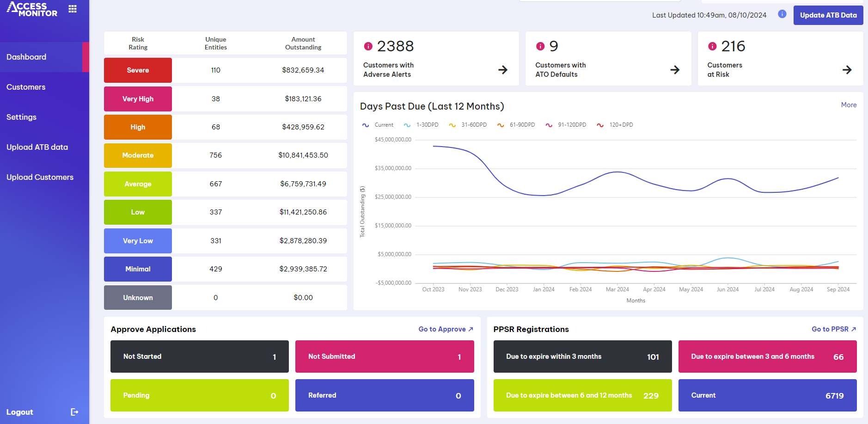The width and height of the screenshot is (868, 424).
Task: Expand the chart via the More link
Action: click(x=849, y=105)
